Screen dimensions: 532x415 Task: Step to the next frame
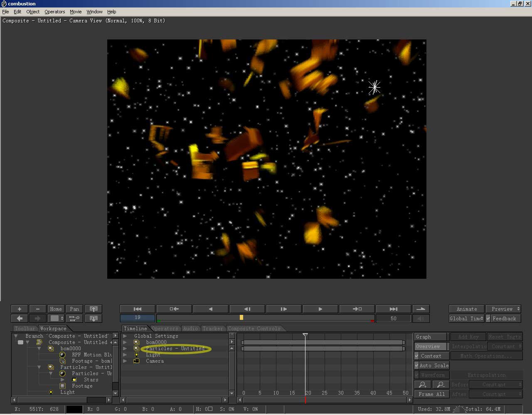click(x=283, y=309)
